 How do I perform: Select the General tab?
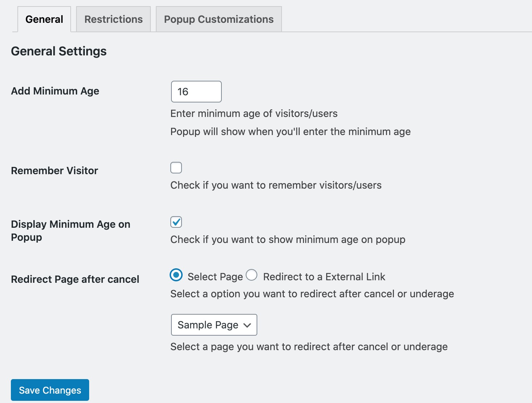coord(43,19)
